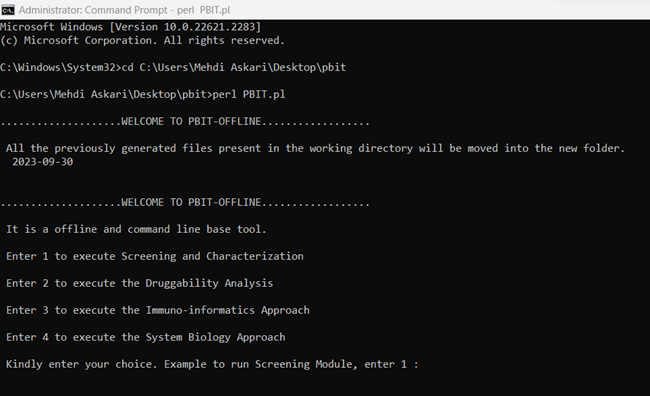Click the 'cd C:\Users\Mehdi Askari\Desktop\pbit' command
The width and height of the screenshot is (650, 396).
234,67
